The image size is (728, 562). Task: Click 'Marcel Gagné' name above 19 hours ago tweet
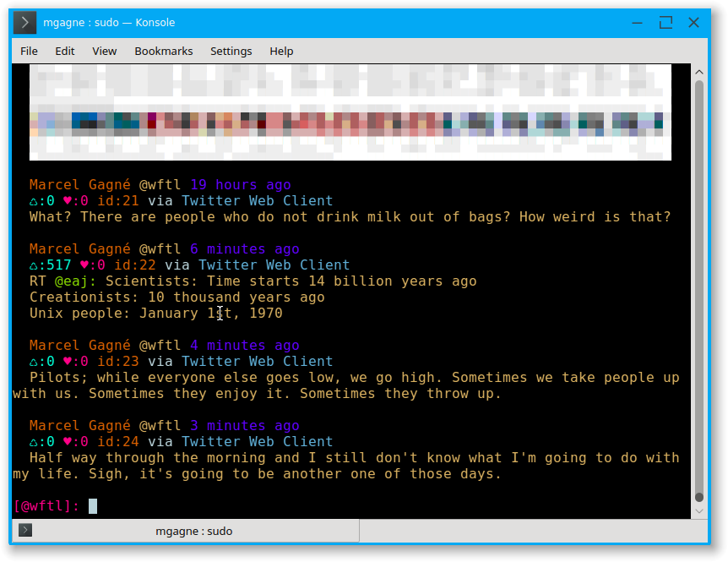80,185
